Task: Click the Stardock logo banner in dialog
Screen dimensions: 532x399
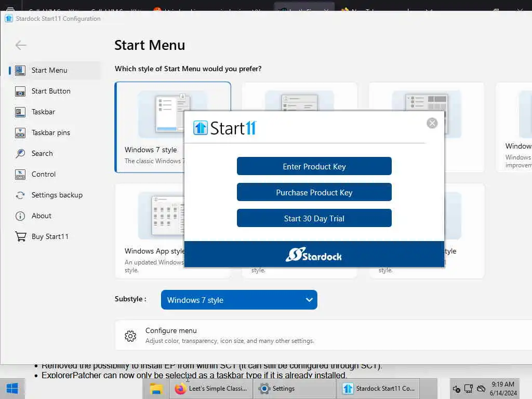Action: point(314,255)
